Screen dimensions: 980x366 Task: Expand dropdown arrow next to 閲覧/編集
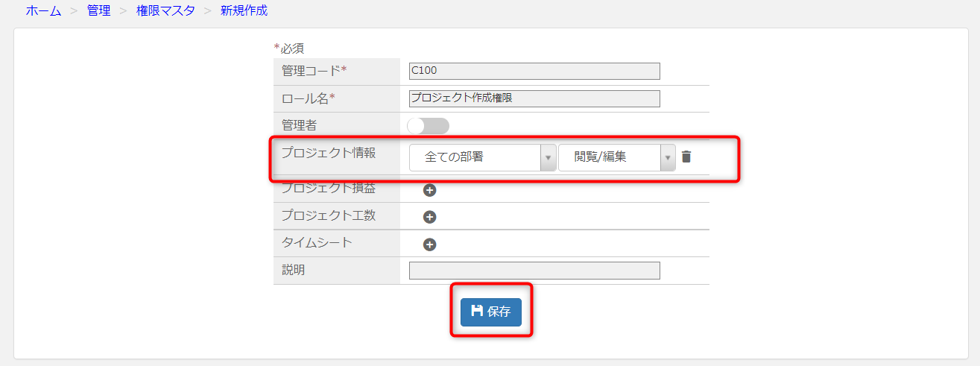[x=668, y=157]
